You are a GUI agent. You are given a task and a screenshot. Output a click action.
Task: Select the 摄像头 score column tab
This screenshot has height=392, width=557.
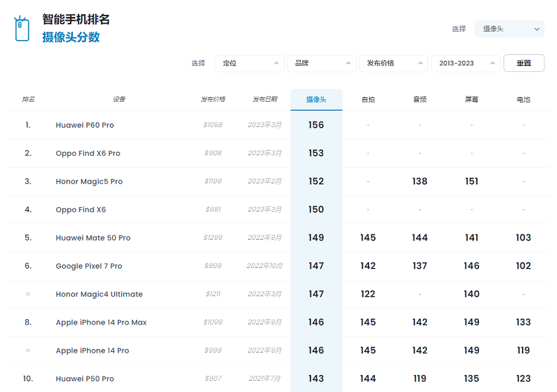pos(316,99)
